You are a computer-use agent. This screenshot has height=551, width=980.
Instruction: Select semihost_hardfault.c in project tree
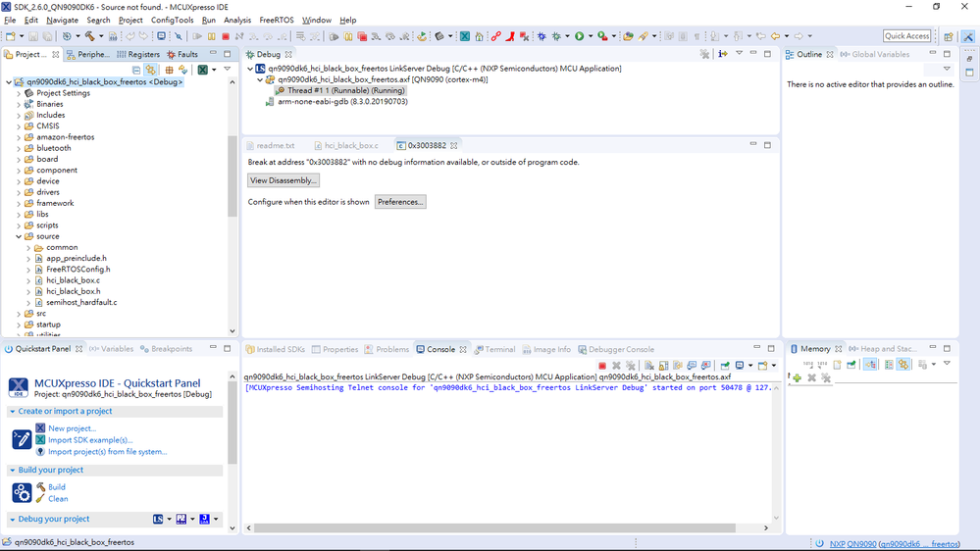point(81,302)
